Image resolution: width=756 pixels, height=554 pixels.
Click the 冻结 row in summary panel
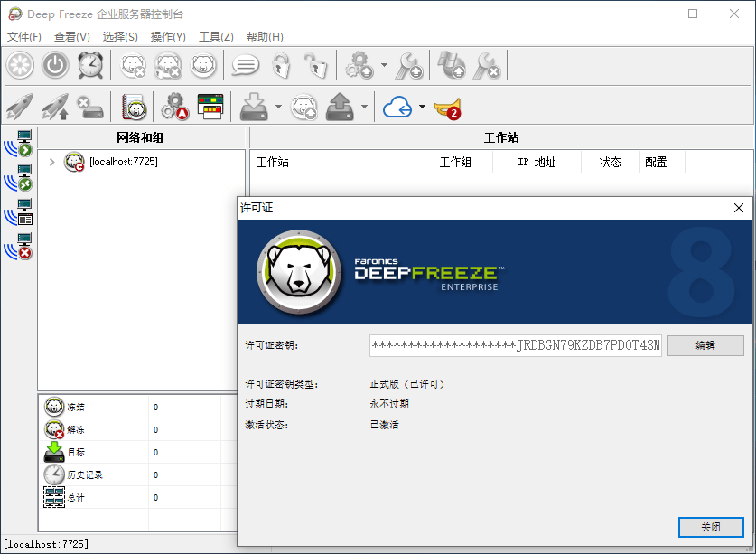[x=138, y=407]
